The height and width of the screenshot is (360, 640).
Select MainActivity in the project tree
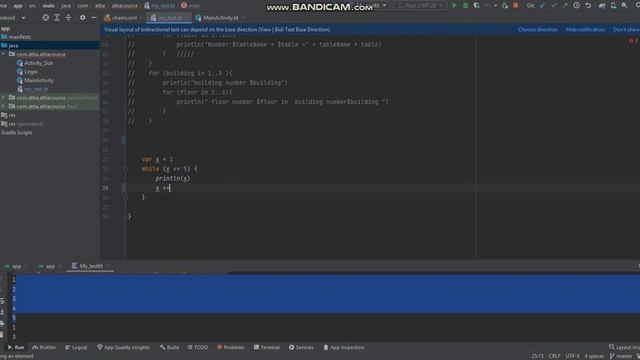(x=35, y=80)
